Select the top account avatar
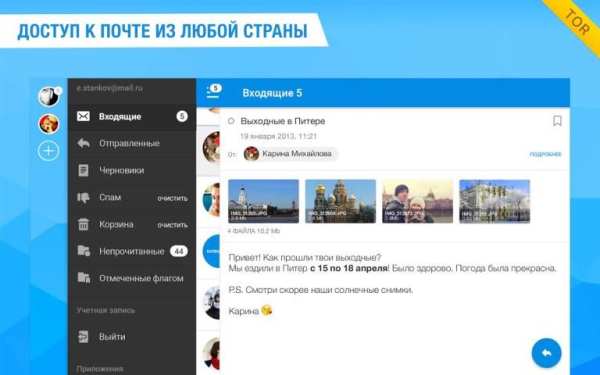Screen dimensions: 600x375 tap(49, 96)
